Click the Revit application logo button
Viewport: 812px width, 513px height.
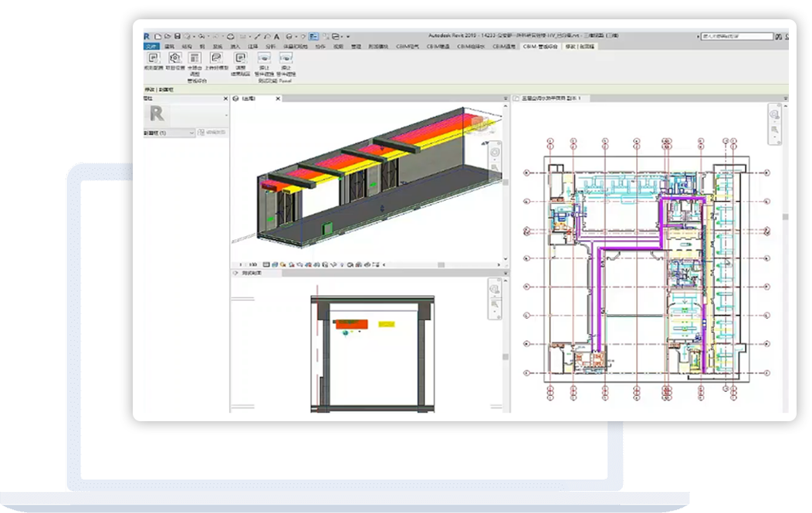[x=147, y=36]
